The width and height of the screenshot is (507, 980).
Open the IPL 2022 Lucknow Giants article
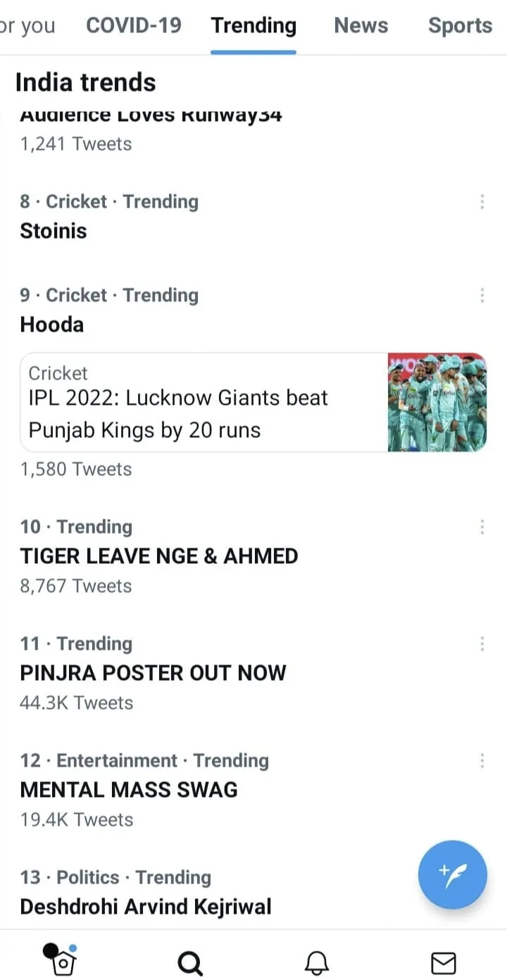pos(178,413)
